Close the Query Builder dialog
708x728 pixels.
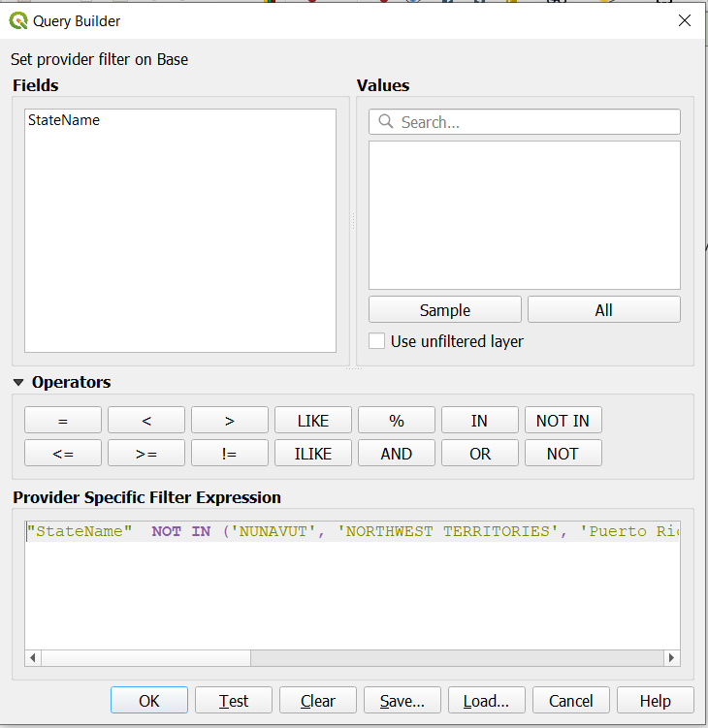[685, 20]
